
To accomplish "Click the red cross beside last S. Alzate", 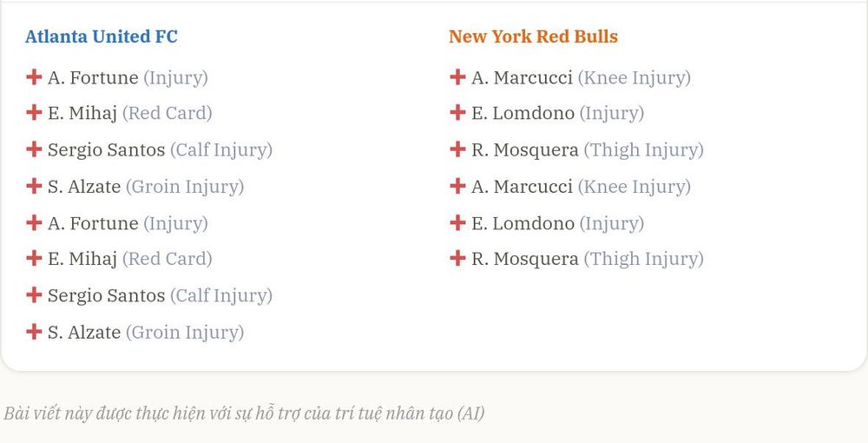I will coord(34,332).
